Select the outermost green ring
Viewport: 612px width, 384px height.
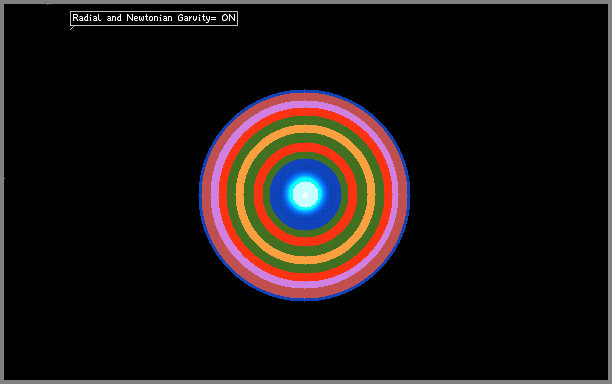tap(305, 121)
